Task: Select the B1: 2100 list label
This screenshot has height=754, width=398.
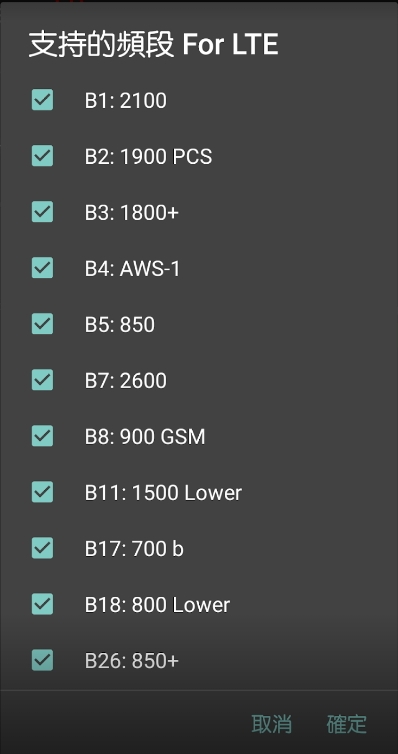Action: pos(126,101)
